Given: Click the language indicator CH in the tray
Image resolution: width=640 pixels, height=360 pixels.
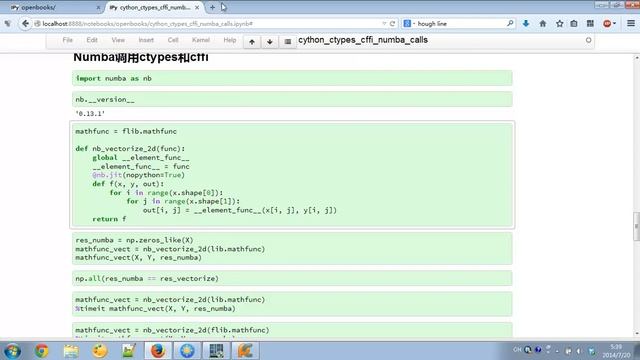Looking at the screenshot, I should 517,350.
